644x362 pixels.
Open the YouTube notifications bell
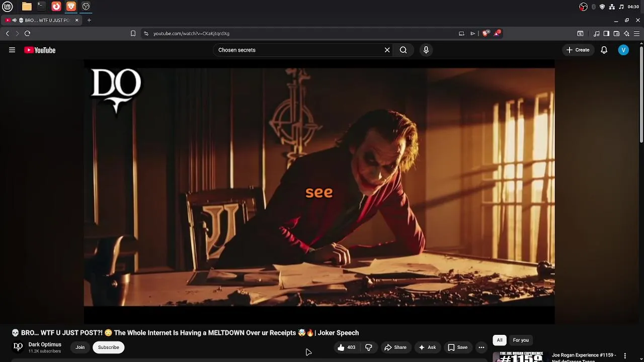[604, 50]
